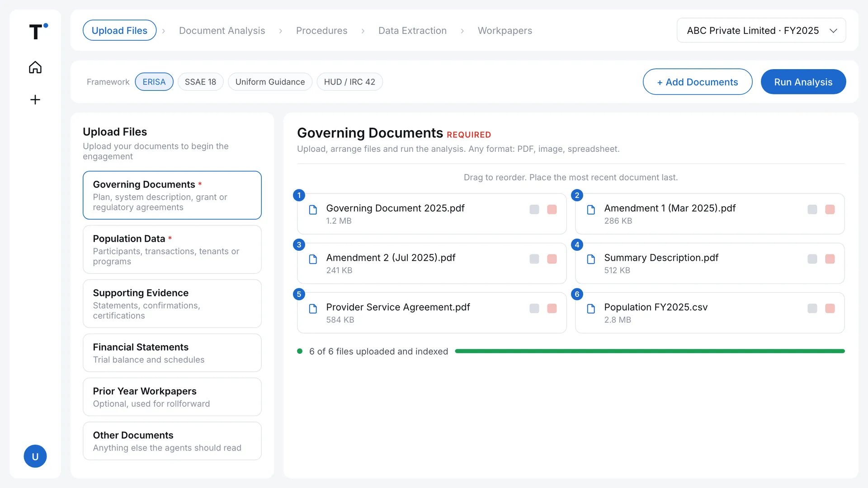
Task: Select the Provider Service Agreement.pdf card
Action: [x=432, y=313]
